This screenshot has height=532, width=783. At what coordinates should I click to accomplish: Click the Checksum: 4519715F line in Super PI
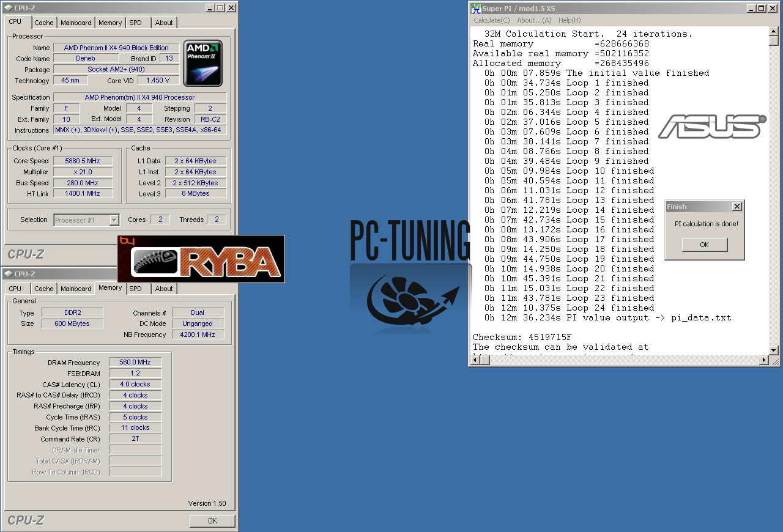pos(522,337)
